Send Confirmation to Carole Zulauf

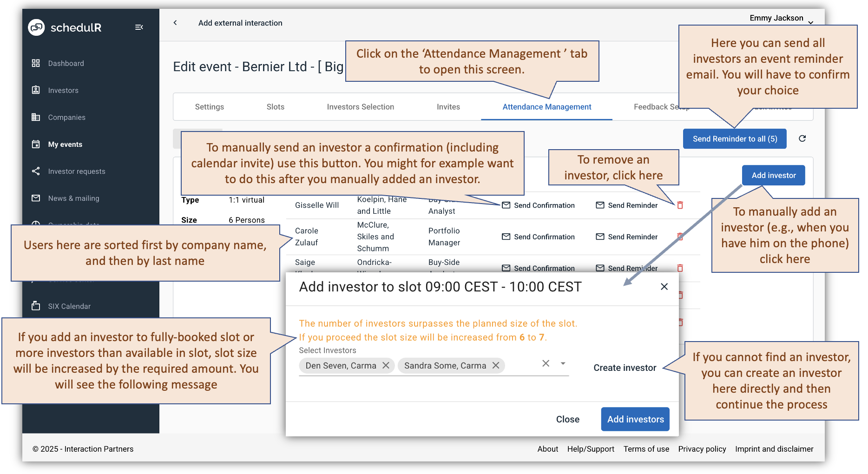pyautogui.click(x=538, y=237)
